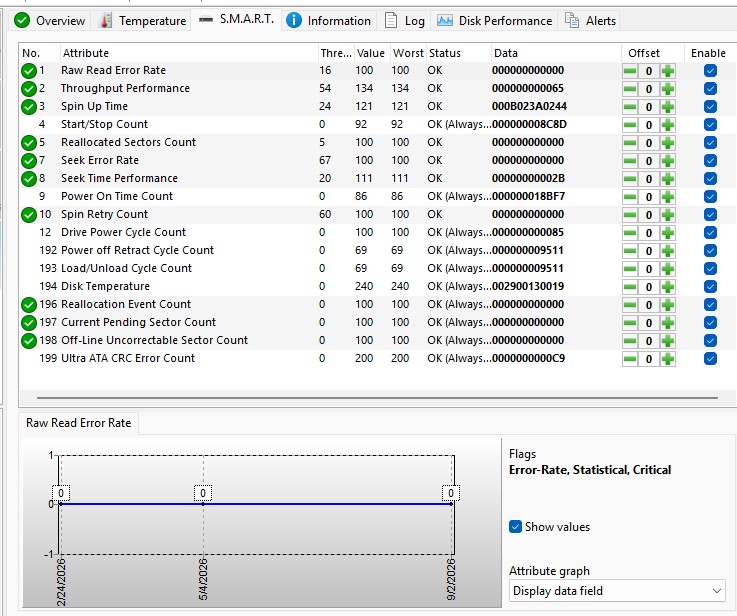Open the Disk Performance tab
Viewport: 737px width, 616px height.
[x=494, y=21]
